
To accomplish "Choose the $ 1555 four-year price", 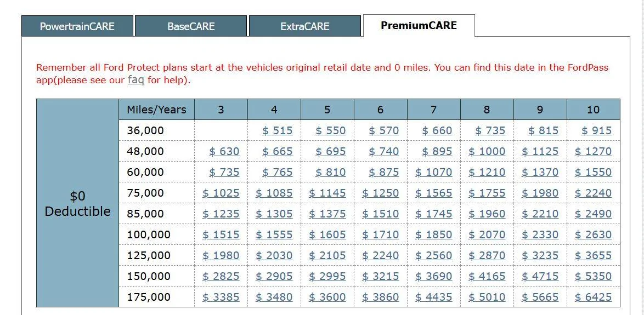I will coord(274,234).
